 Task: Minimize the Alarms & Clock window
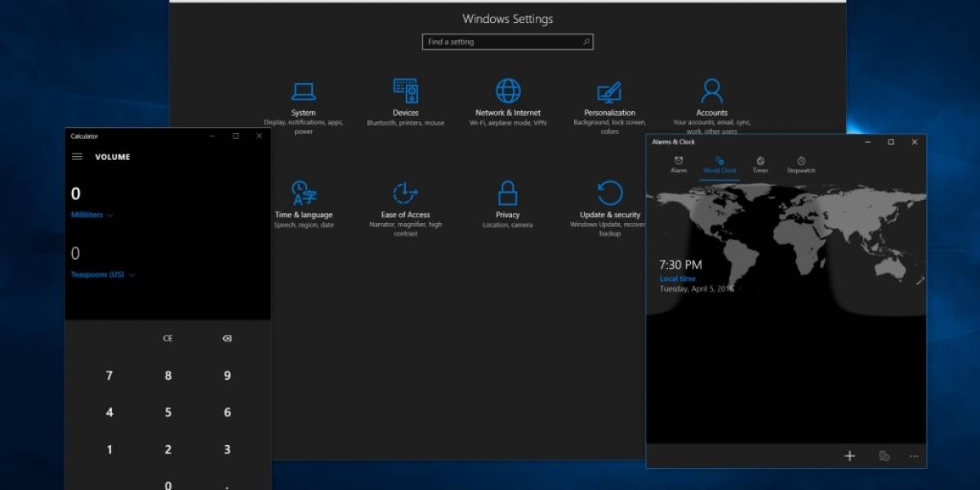click(x=866, y=142)
